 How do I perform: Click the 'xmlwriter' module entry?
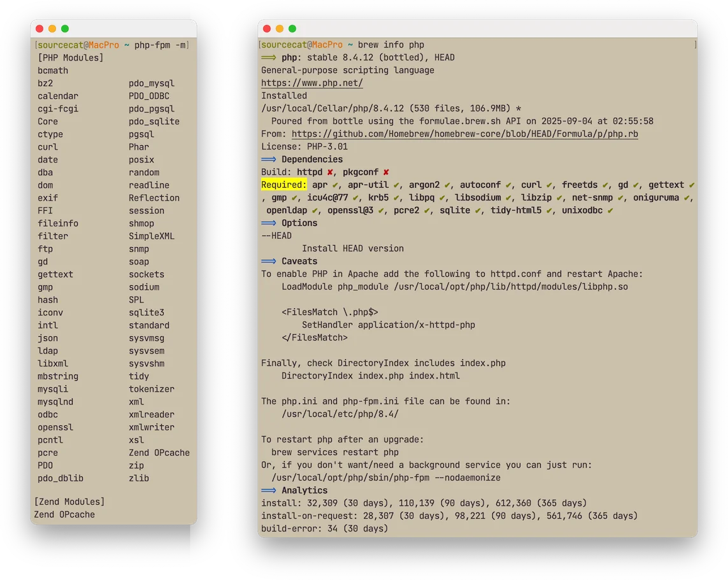(x=152, y=427)
